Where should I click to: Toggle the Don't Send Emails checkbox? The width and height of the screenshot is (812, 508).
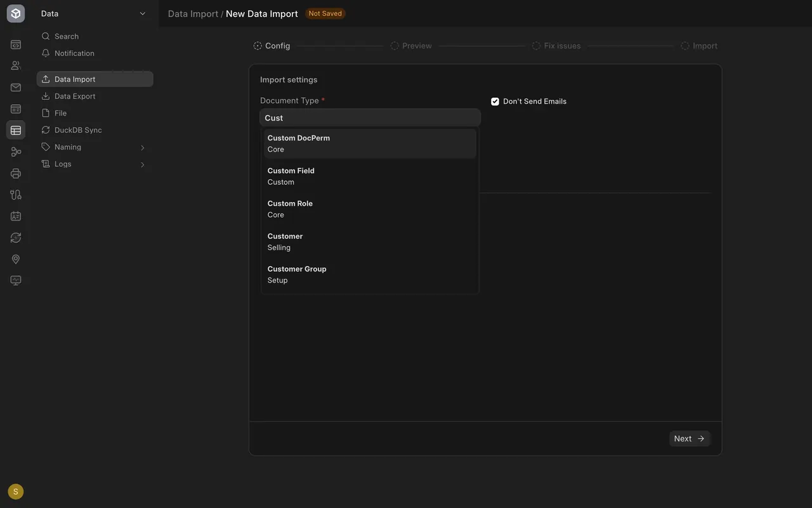[495, 101]
